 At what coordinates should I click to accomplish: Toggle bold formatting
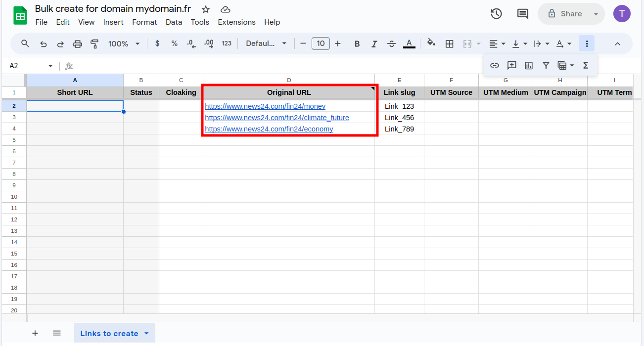click(x=357, y=43)
